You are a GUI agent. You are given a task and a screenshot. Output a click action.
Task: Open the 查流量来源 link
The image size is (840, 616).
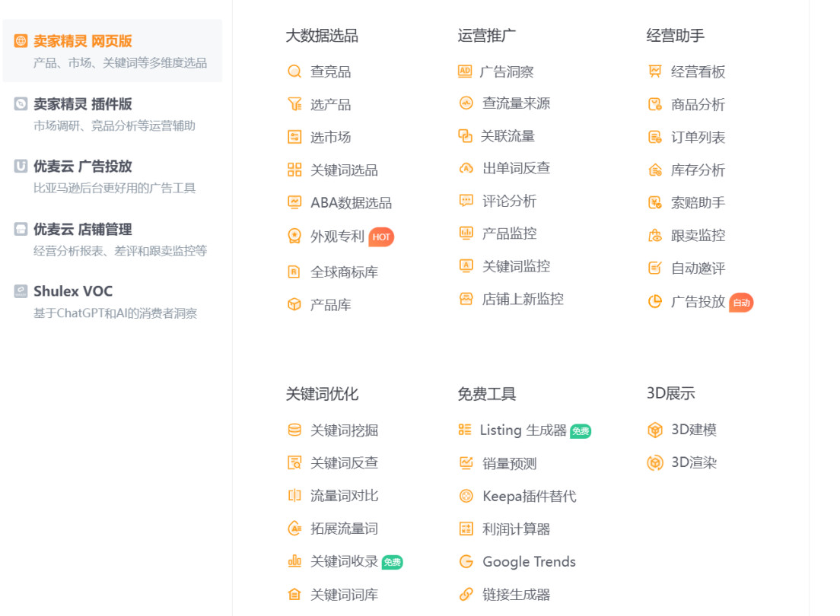coord(516,103)
